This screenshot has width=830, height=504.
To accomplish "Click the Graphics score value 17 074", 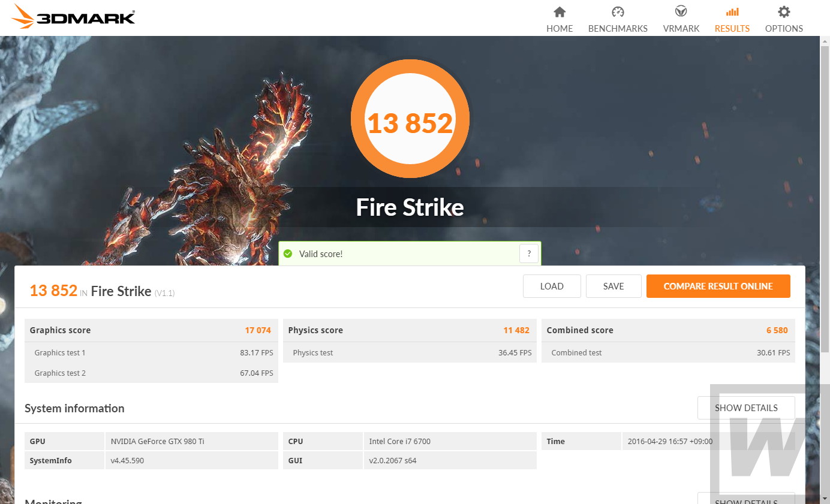I will 258,330.
